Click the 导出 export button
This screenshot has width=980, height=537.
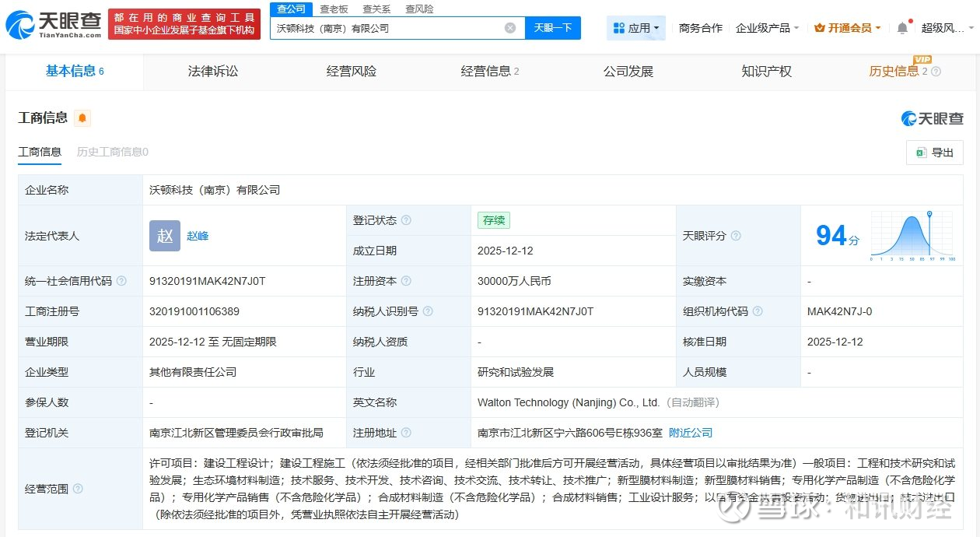coord(934,153)
